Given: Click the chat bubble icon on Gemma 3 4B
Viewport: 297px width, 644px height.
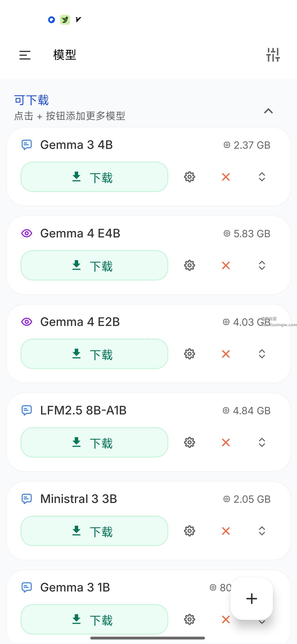Looking at the screenshot, I should point(27,145).
